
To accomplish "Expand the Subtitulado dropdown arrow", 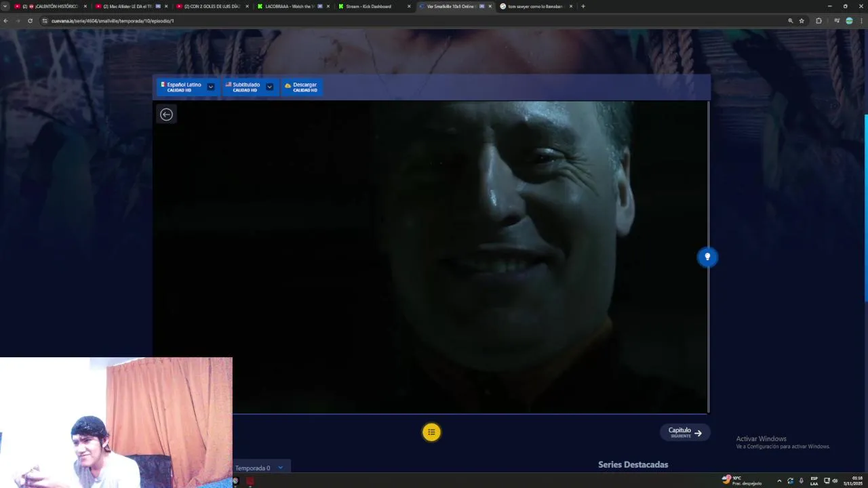I will [270, 87].
